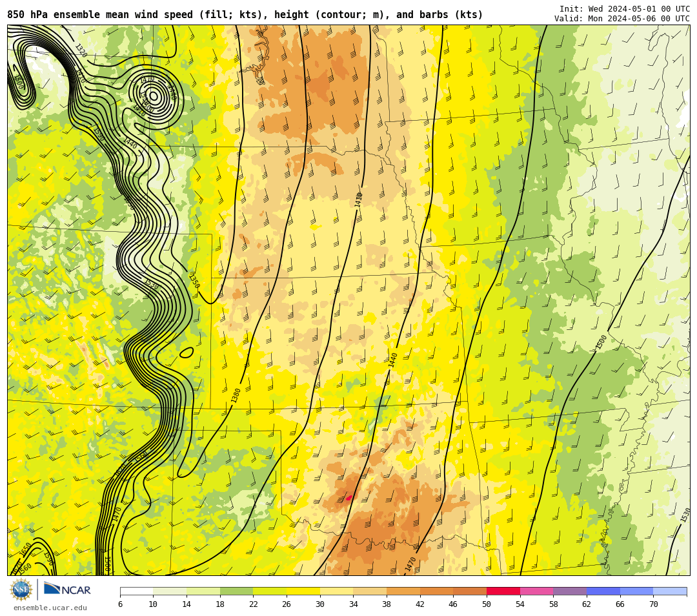This screenshot has height=616, width=697.
Task: Click the colorbar label '6'
Action: coord(120,604)
